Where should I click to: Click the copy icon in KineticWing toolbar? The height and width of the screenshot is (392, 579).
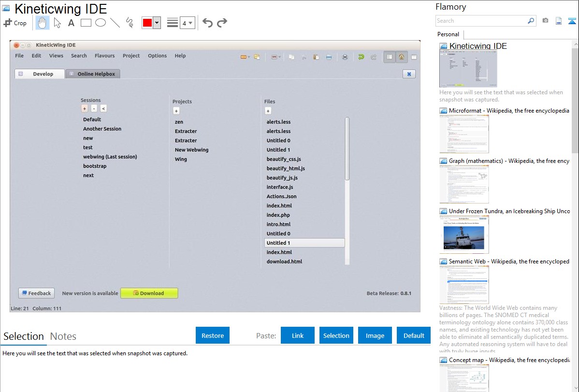pyautogui.click(x=291, y=57)
